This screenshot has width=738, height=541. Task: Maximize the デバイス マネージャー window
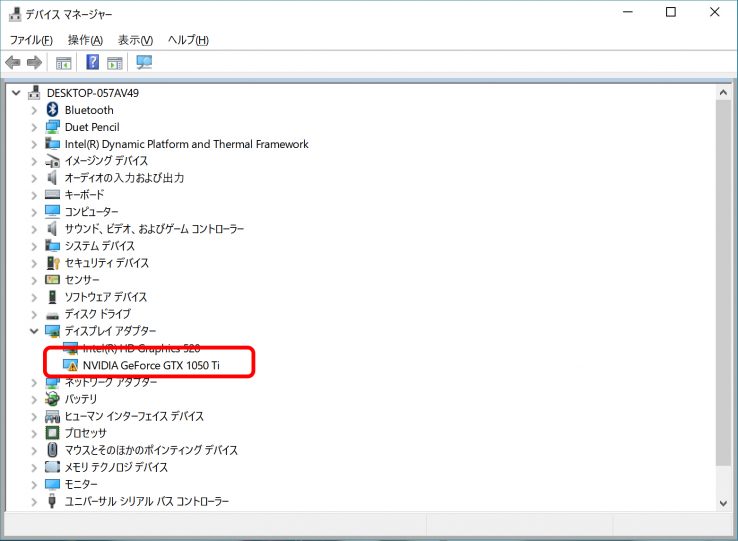click(671, 12)
